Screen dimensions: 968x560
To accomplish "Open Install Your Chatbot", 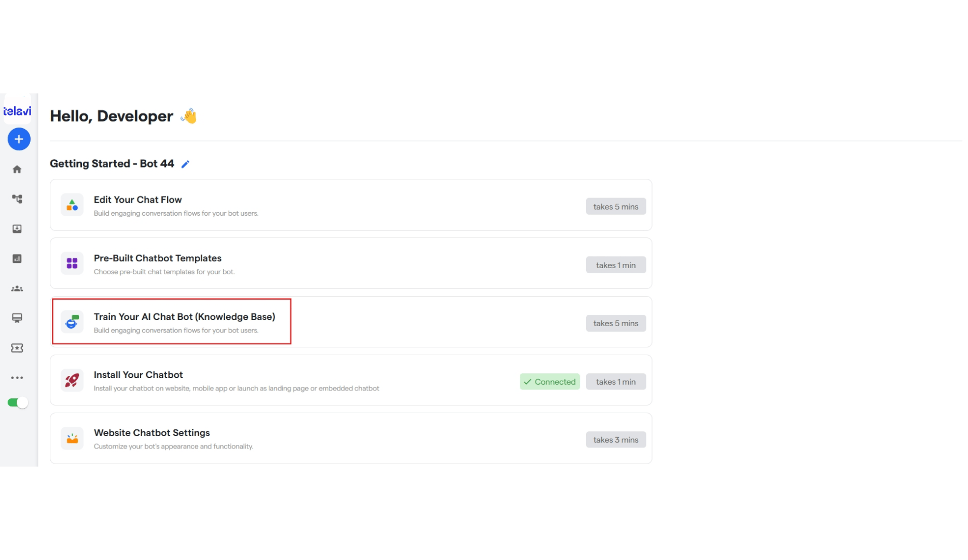I will click(x=351, y=381).
